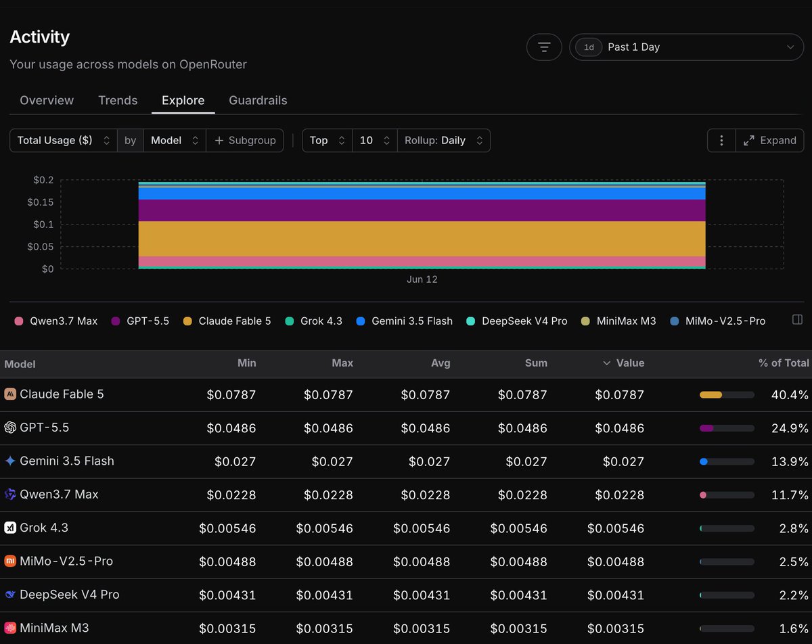Click the $0.00431 Sum cell for DeepSeek
Image resolution: width=812 pixels, height=644 pixels.
[519, 595]
